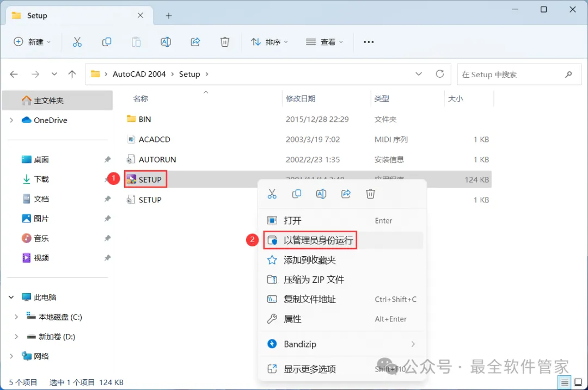The width and height of the screenshot is (588, 390).
Task: Expand 本地磁盘 (C:) node
Action: click(16, 317)
